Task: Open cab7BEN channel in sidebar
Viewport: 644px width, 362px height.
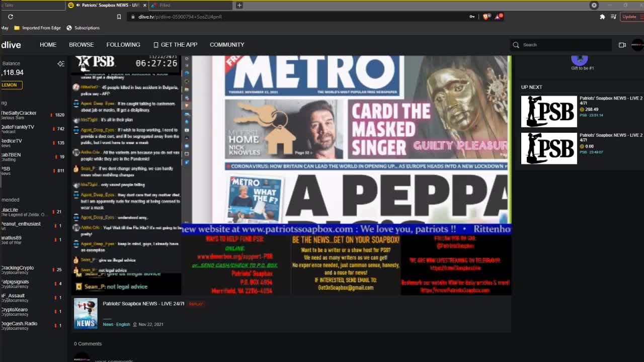Action: click(x=33, y=157)
